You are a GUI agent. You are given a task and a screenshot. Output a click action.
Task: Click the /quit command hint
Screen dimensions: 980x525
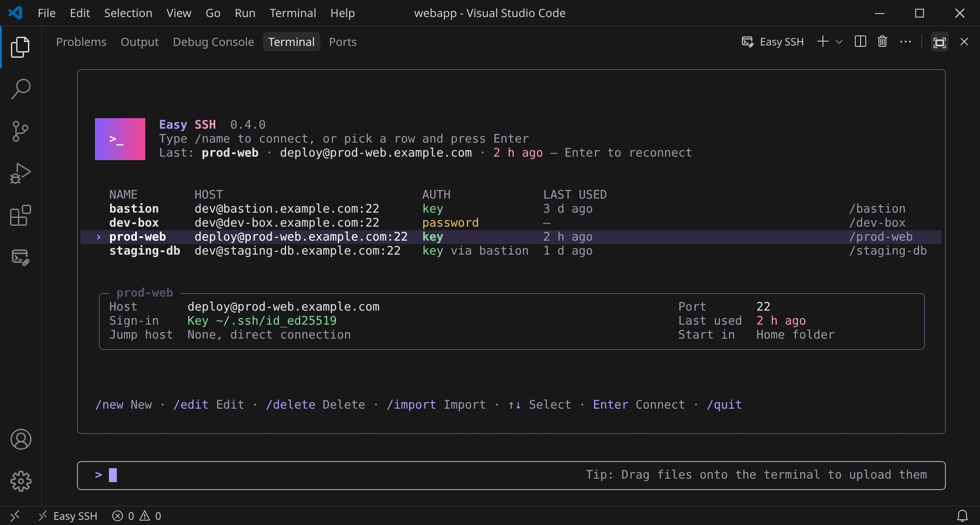(724, 405)
